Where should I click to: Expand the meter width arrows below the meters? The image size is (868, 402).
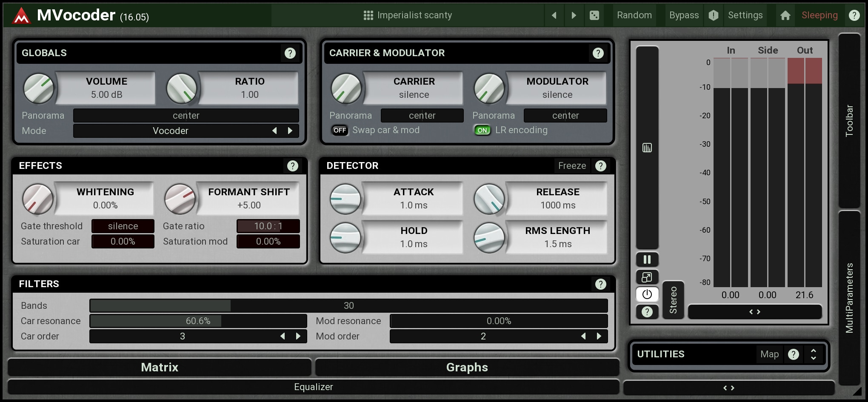(755, 312)
